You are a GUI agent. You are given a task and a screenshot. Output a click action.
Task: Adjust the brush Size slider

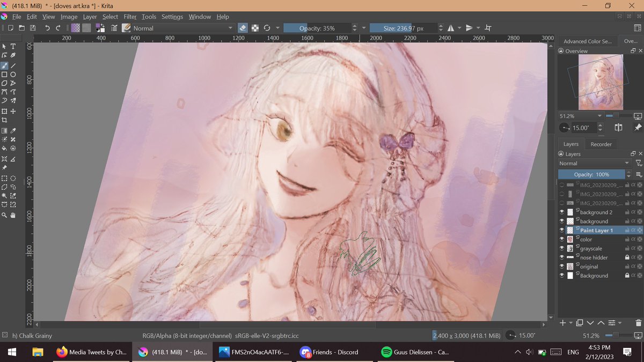pos(403,28)
